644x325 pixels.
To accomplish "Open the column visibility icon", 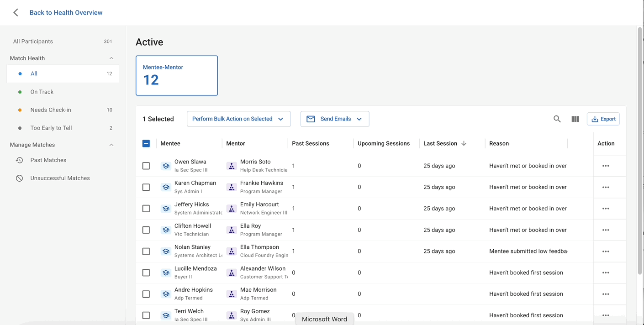I will coord(575,119).
